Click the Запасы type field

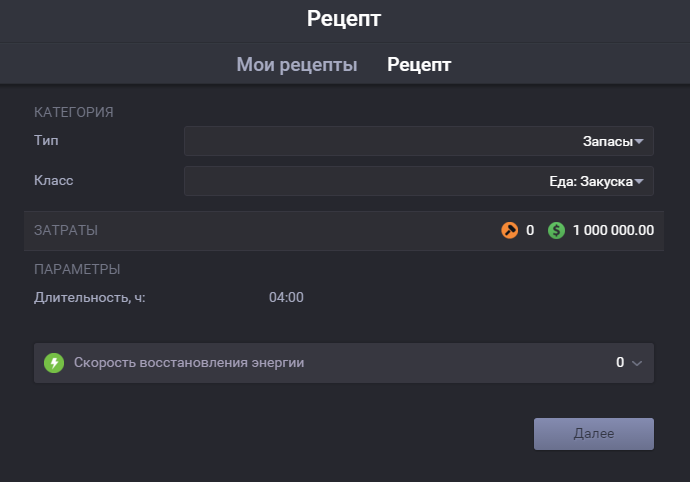click(x=419, y=141)
